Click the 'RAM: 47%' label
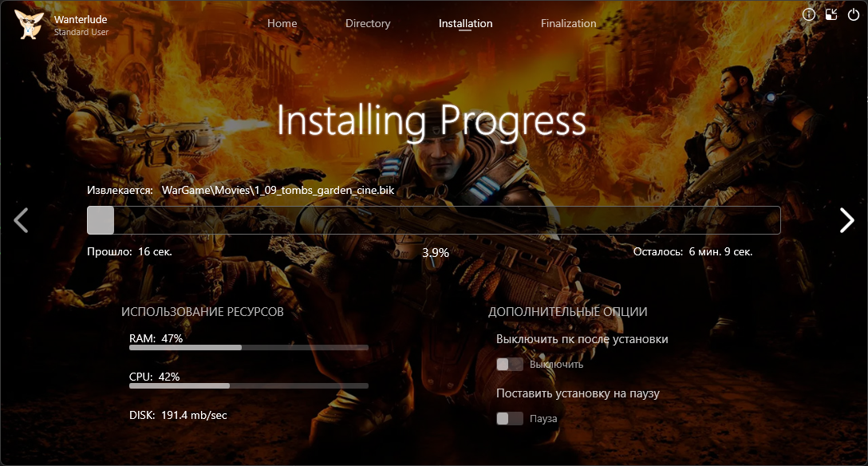Screen dimensions: 868x466 (x=156, y=338)
